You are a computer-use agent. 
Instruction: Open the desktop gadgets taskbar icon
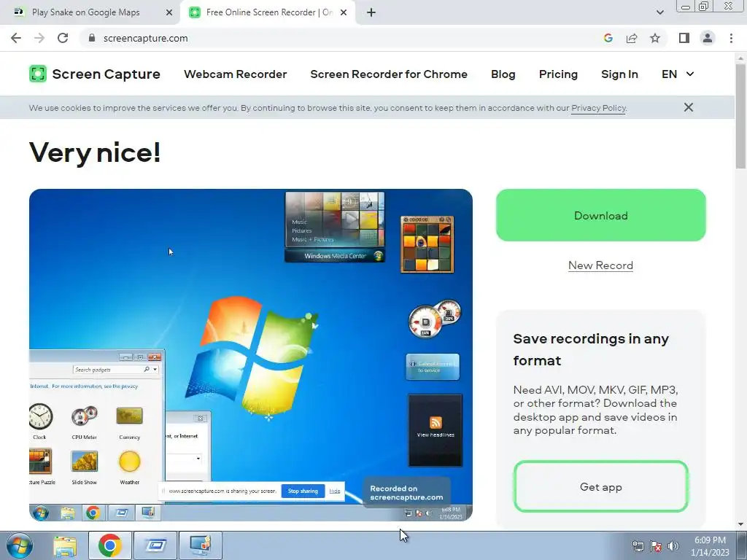(200, 545)
